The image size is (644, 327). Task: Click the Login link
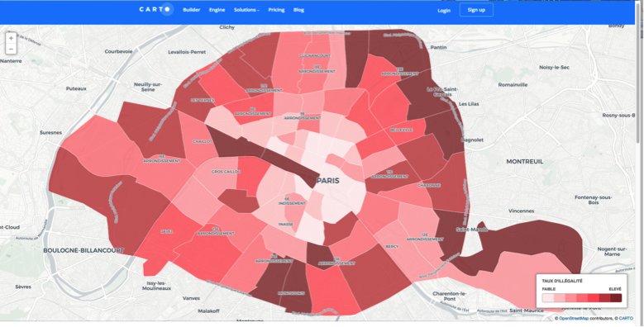(444, 11)
